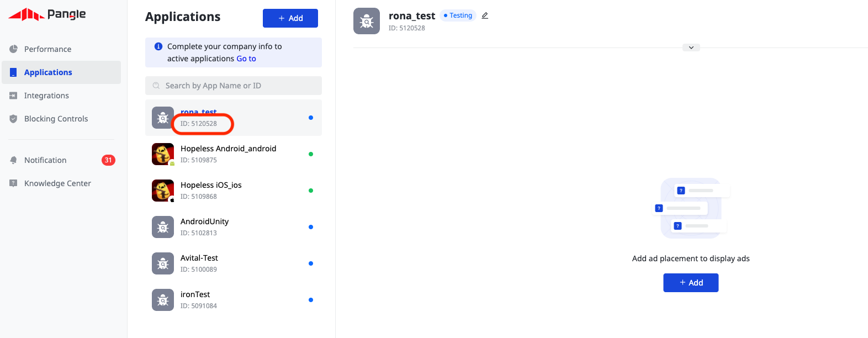
Task: Follow the 'Go to' company info link
Action: click(246, 59)
